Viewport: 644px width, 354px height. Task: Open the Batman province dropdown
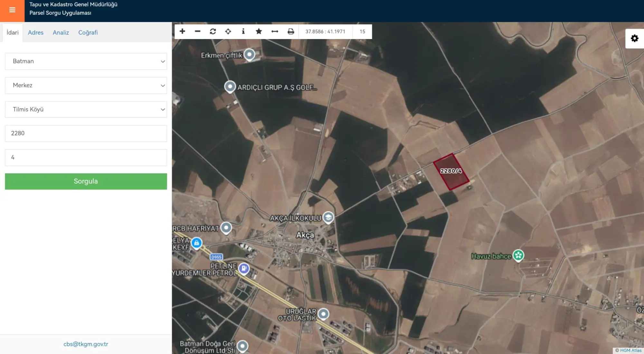point(86,61)
